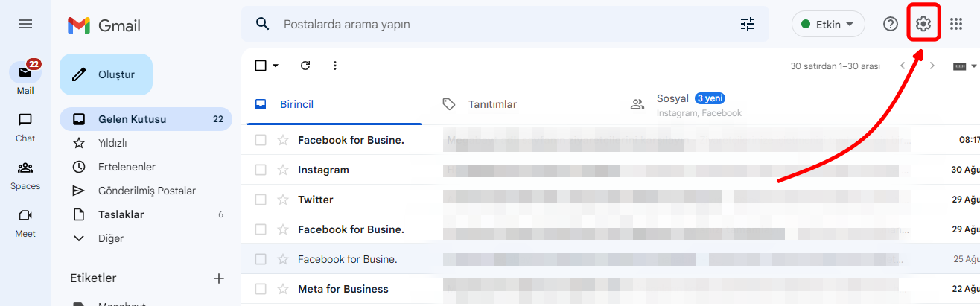The image size is (980, 306).
Task: Expand the select-all checkbox dropdown arrow
Action: 276,66
